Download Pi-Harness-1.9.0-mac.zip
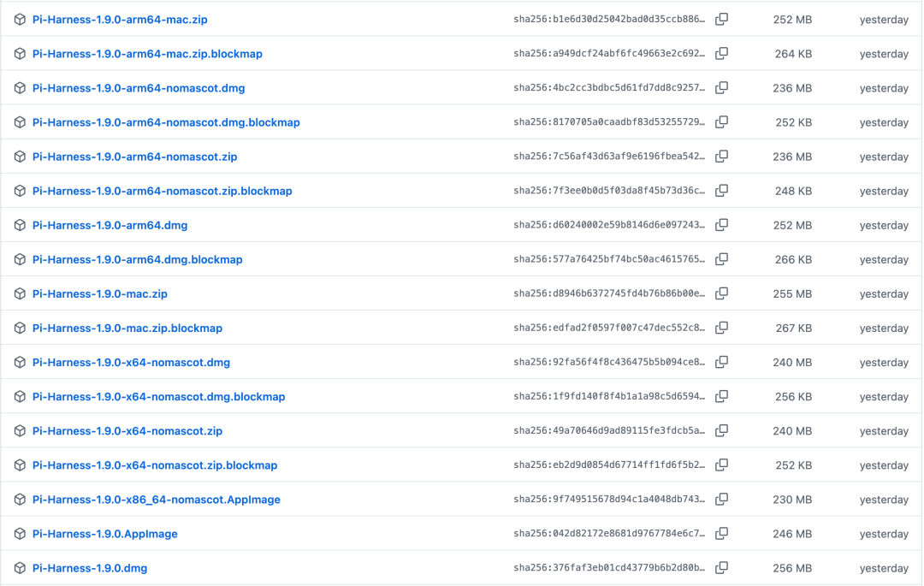This screenshot has height=586, width=924. [99, 293]
